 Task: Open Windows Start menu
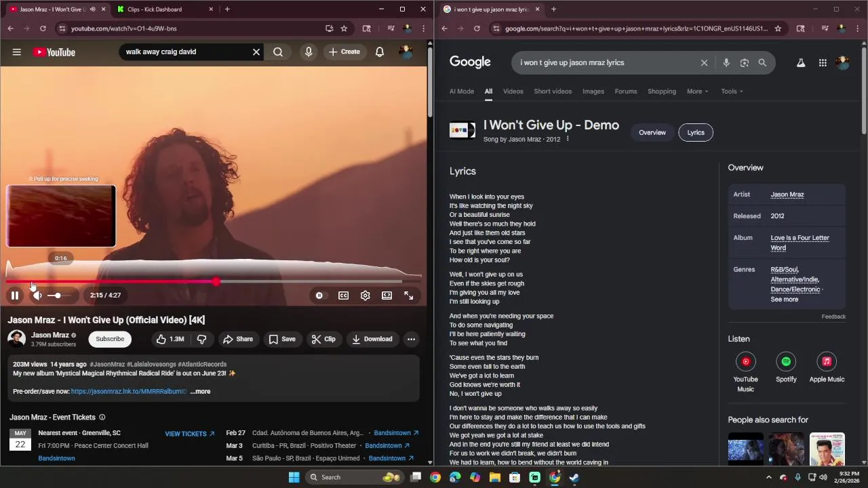[x=294, y=477]
